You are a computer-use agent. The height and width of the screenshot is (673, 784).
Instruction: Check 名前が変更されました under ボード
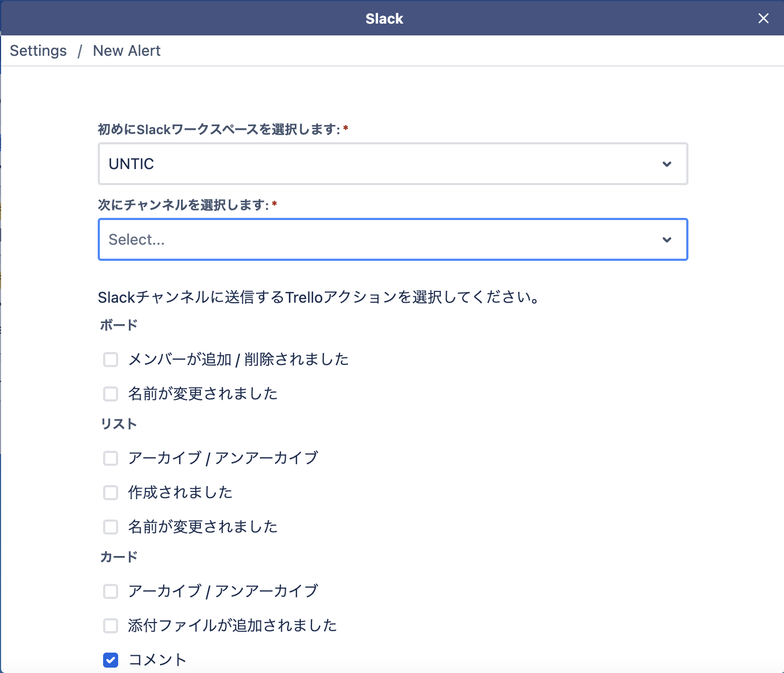(x=111, y=394)
